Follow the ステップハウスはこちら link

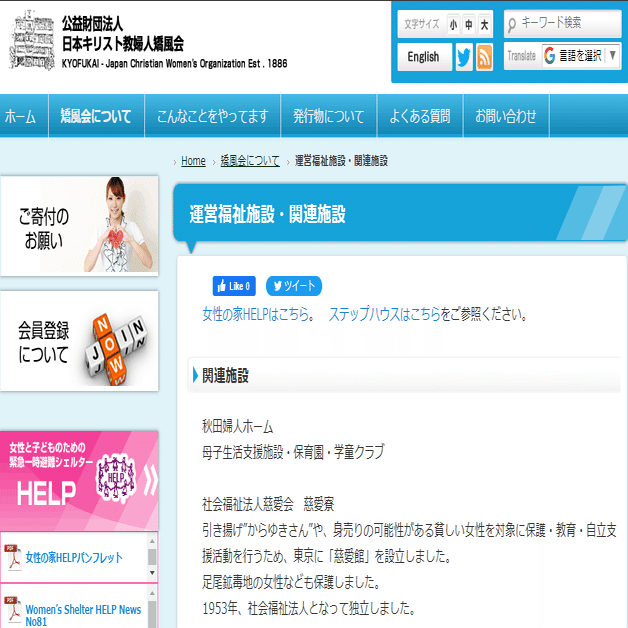[384, 314]
